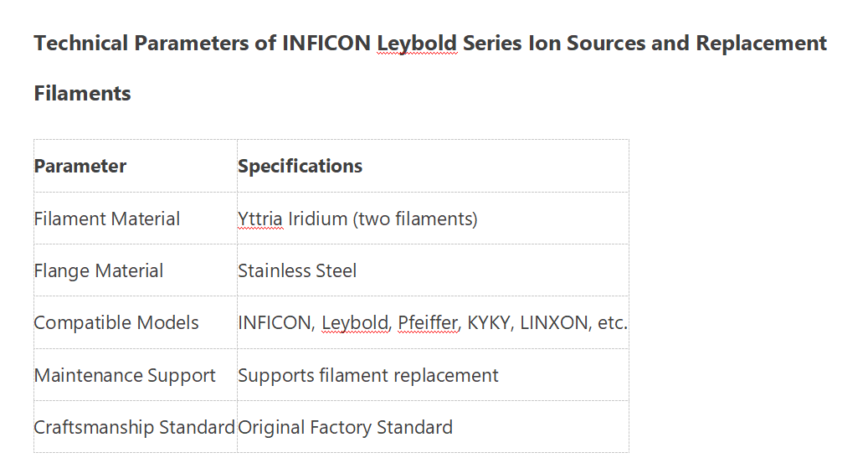The height and width of the screenshot is (463, 868).
Task: Click the underlined word Leybold in the title
Action: 417,43
